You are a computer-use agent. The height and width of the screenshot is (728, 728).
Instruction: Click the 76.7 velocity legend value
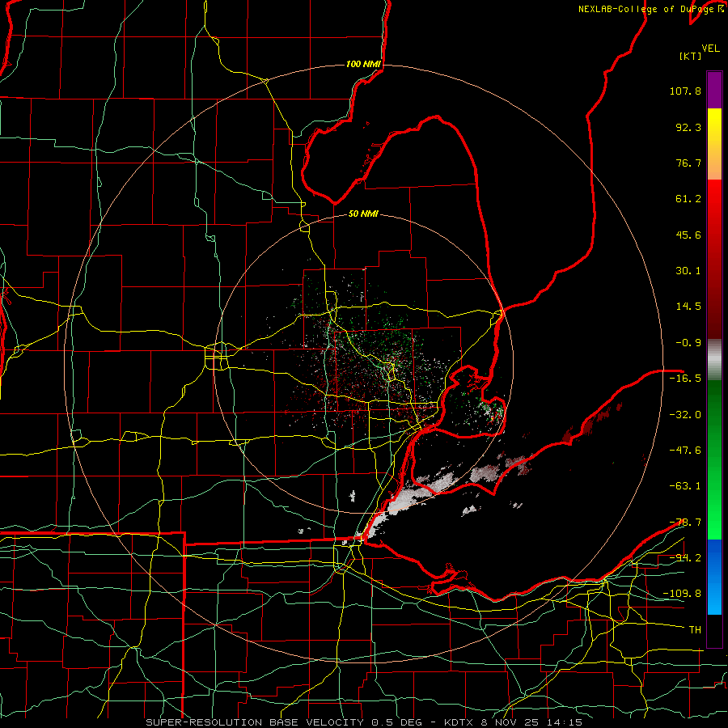point(688,163)
